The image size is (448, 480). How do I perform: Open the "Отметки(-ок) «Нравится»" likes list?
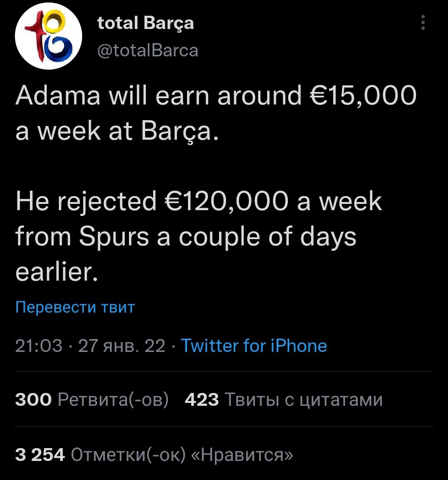182,455
